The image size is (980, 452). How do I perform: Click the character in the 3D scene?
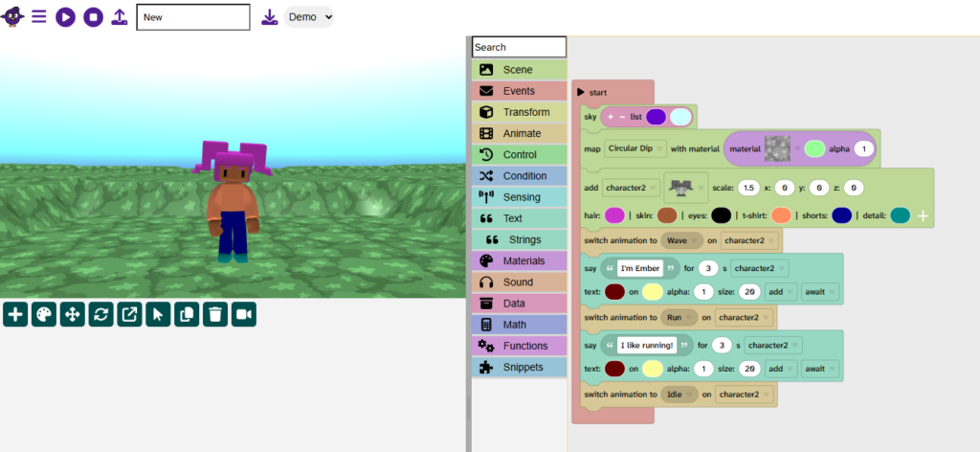click(x=233, y=203)
